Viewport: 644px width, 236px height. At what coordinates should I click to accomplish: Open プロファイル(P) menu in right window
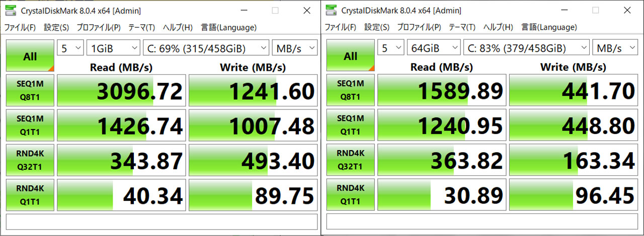419,28
